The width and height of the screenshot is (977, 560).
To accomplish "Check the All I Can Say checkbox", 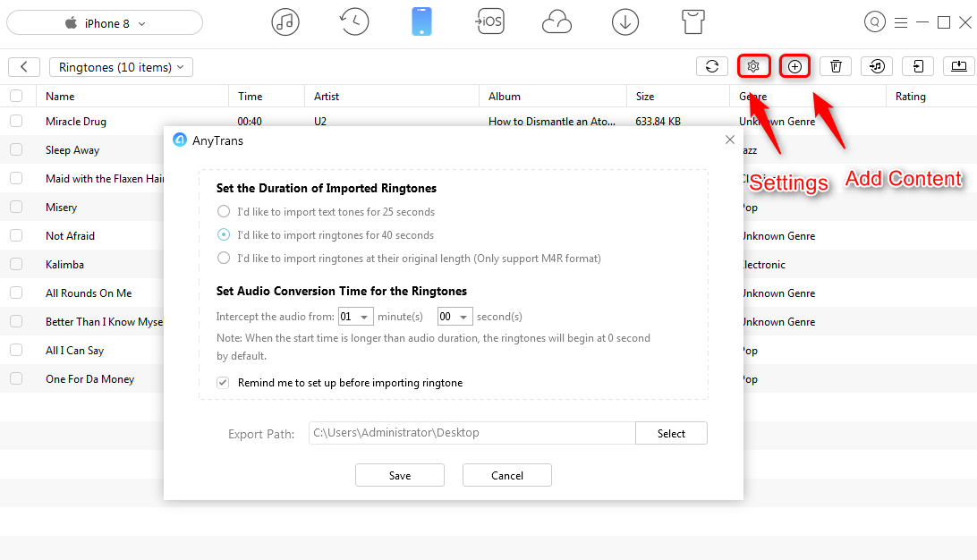I will (x=16, y=350).
